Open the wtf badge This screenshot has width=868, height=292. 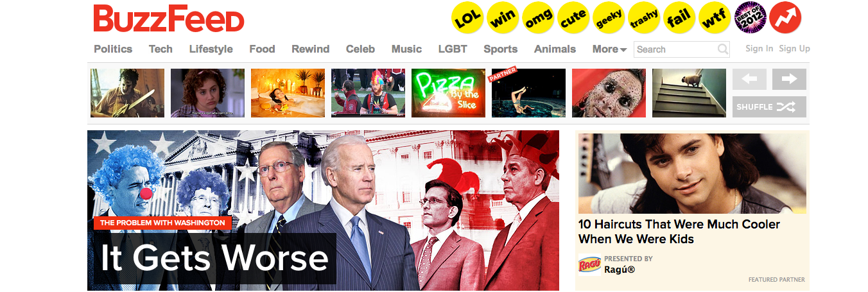tap(715, 18)
